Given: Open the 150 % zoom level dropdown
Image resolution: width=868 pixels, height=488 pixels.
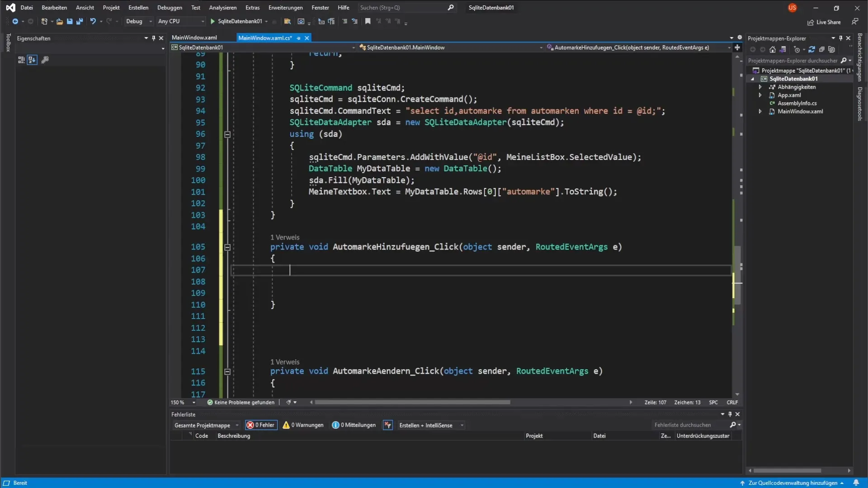Looking at the screenshot, I should tap(183, 402).
